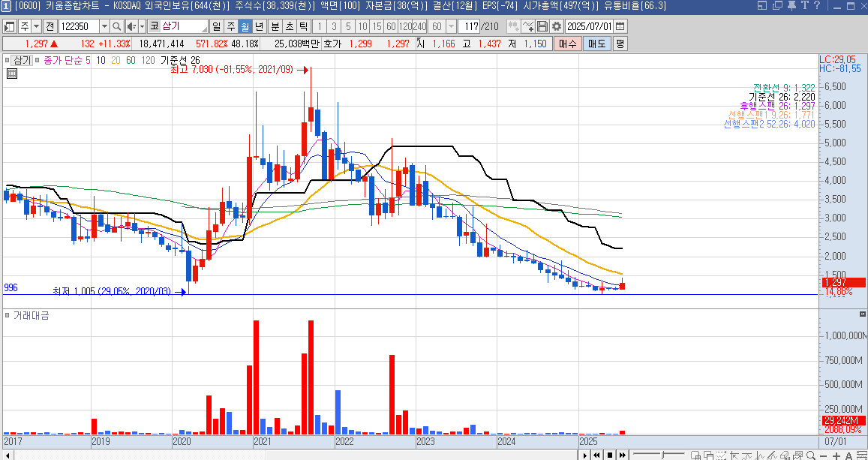Click the play button in bottom bar
The height and width of the screenshot is (460, 868).
[584, 455]
